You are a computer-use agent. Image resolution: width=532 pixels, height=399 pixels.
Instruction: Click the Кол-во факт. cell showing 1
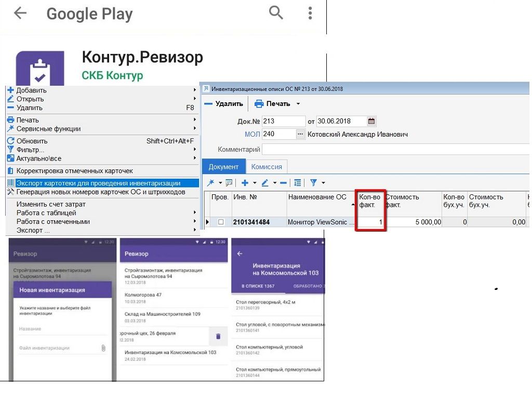[370, 222]
